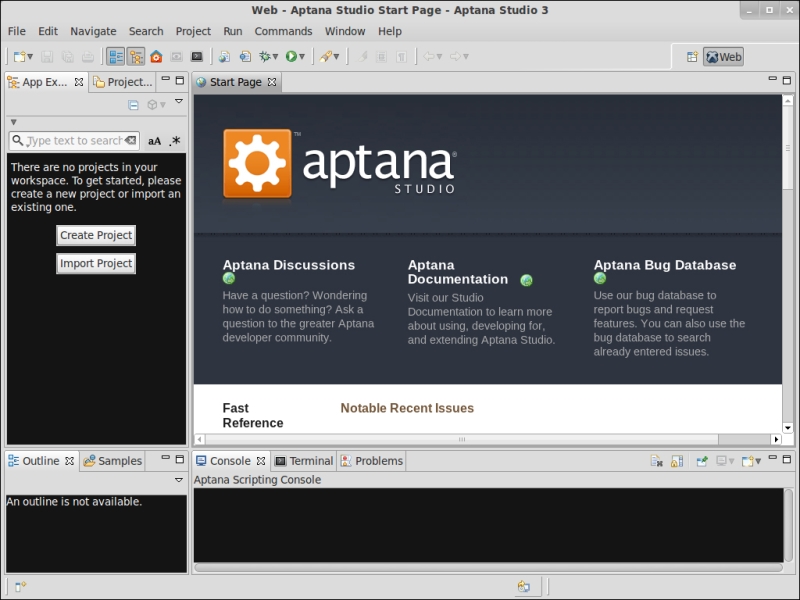This screenshot has width=800, height=600.
Task: Click the themes paintbrush toolbar icon
Action: (x=325, y=57)
